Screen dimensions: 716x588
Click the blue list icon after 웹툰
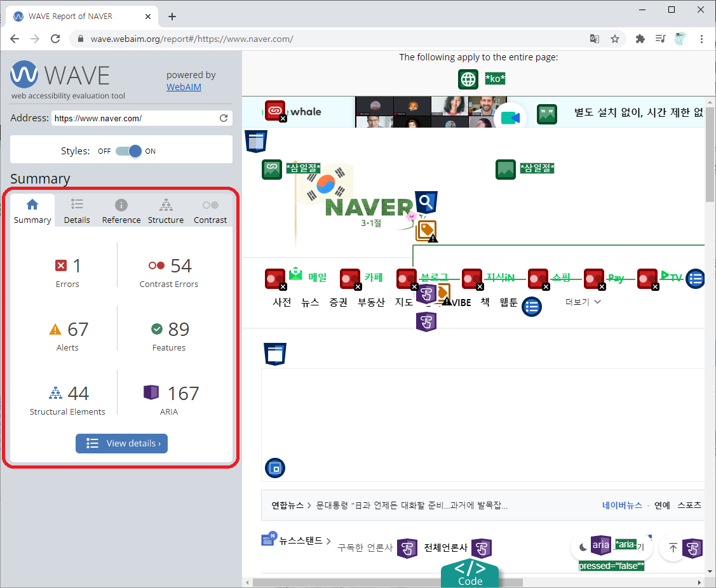532,307
